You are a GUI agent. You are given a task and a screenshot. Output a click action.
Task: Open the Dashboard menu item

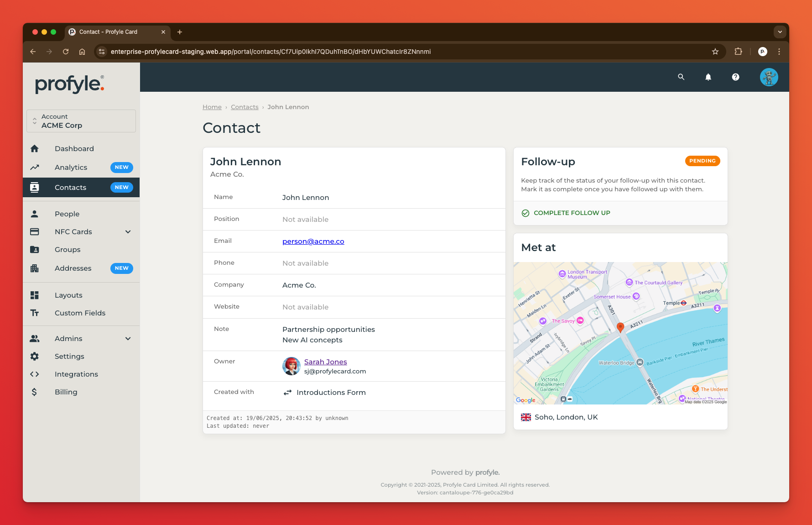tap(81, 148)
